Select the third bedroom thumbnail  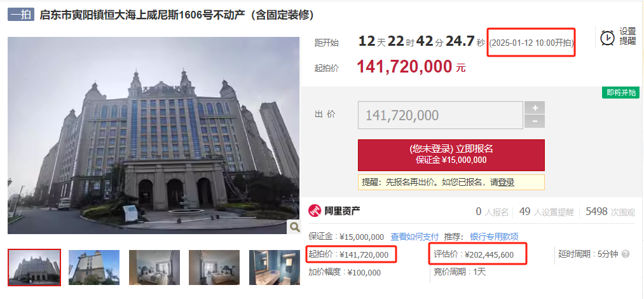coord(154,267)
